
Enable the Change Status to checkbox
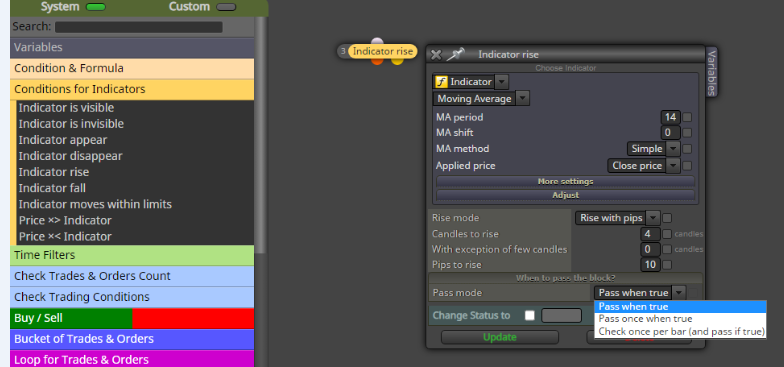[530, 316]
